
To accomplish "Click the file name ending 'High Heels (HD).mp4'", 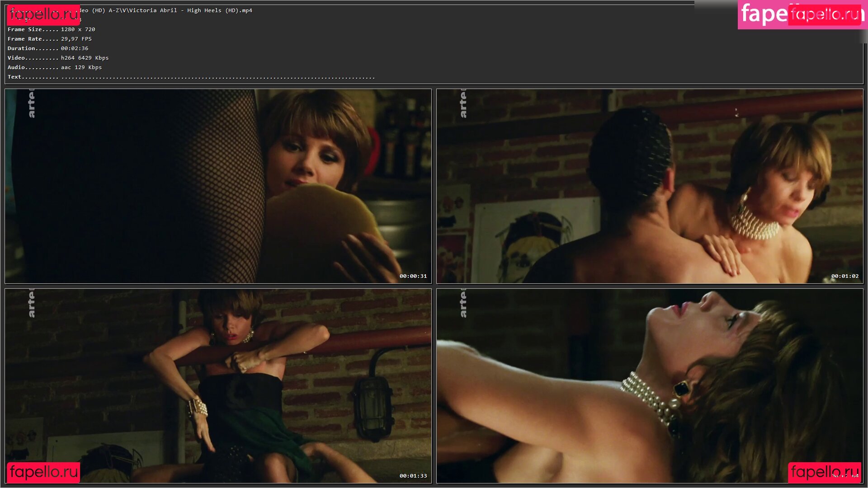I will pyautogui.click(x=165, y=10).
